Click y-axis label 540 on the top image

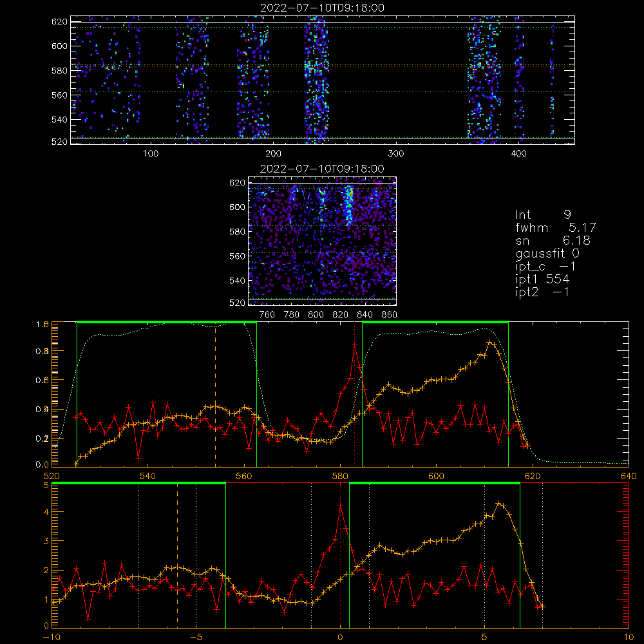(59, 120)
